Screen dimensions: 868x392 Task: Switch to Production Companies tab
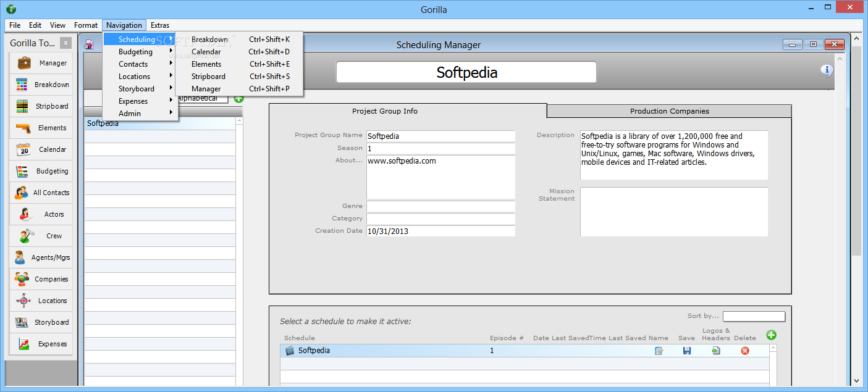[x=669, y=111]
